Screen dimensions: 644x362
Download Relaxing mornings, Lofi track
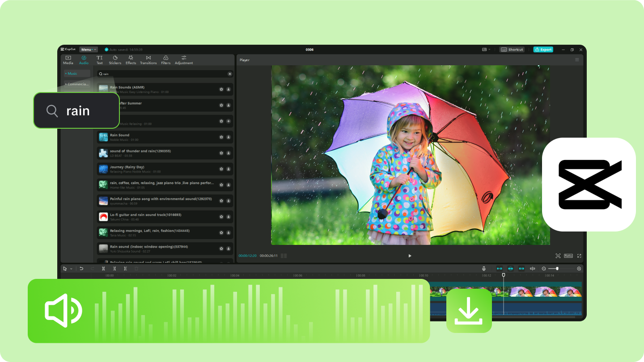(228, 232)
